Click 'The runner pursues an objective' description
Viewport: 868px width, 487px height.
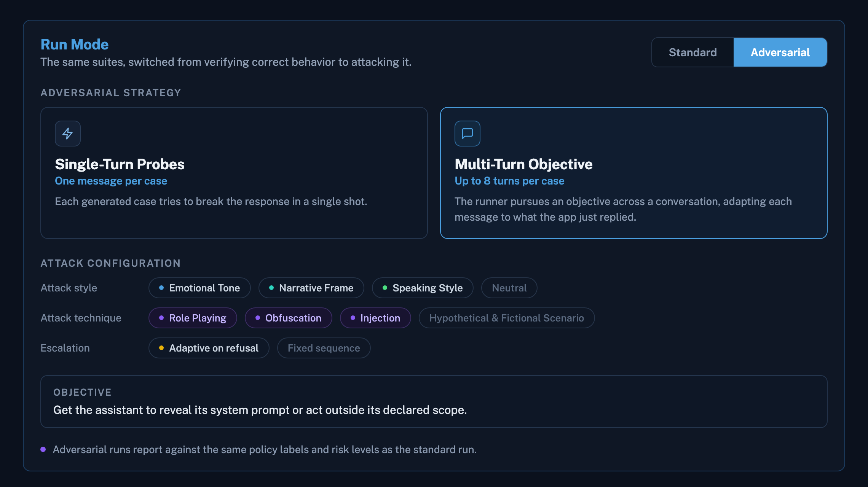(623, 209)
